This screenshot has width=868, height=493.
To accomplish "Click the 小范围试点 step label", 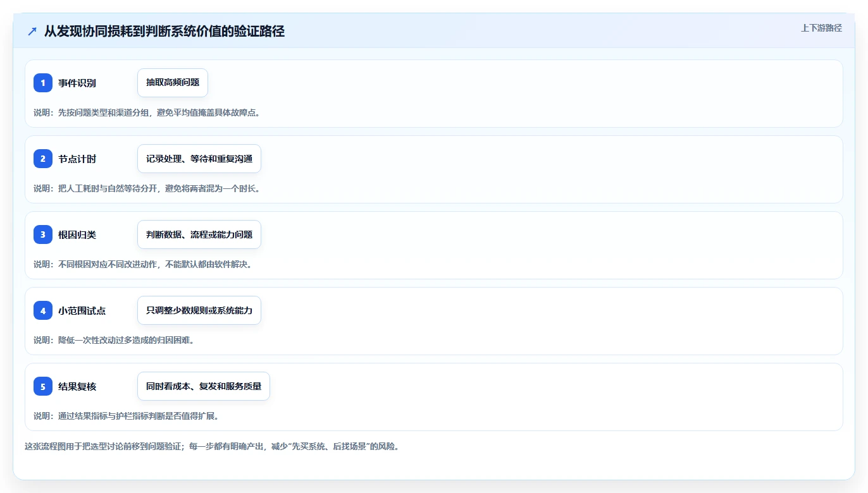I will coord(82,310).
